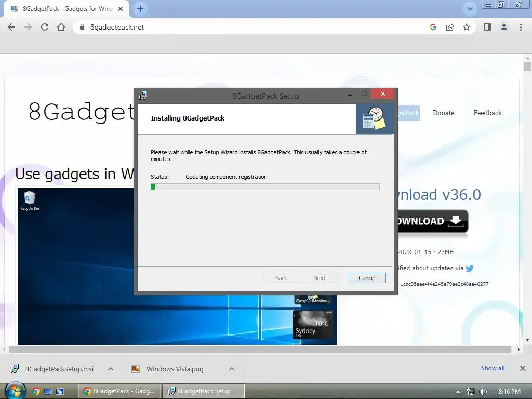Click the Windows desktop screenshot thumbnail

(x=177, y=267)
